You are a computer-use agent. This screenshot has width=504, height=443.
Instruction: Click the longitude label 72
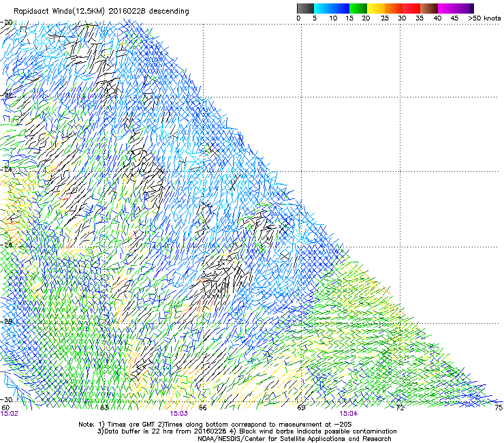(400, 408)
